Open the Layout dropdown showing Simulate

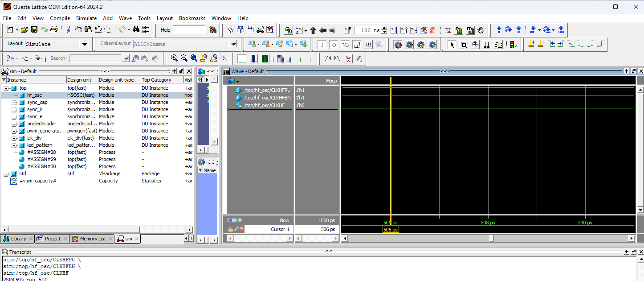click(84, 44)
